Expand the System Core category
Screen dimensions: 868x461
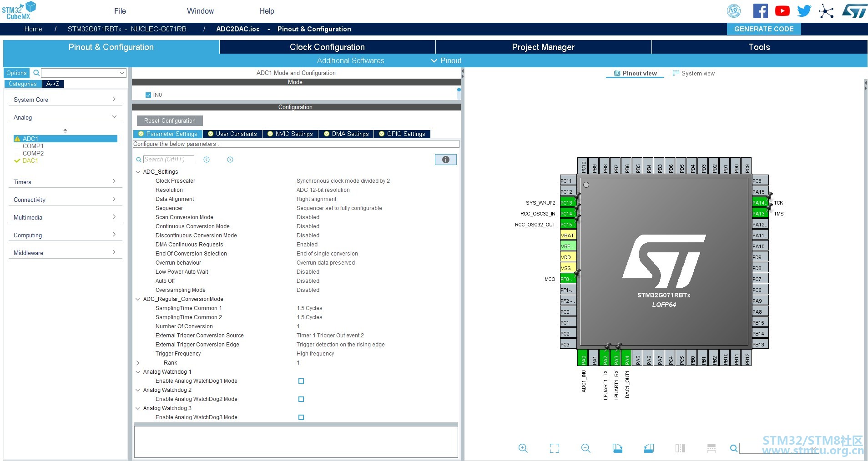pos(65,100)
